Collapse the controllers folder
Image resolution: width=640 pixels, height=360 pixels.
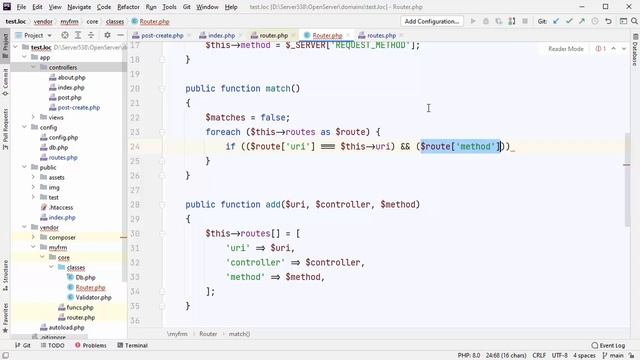33,67
